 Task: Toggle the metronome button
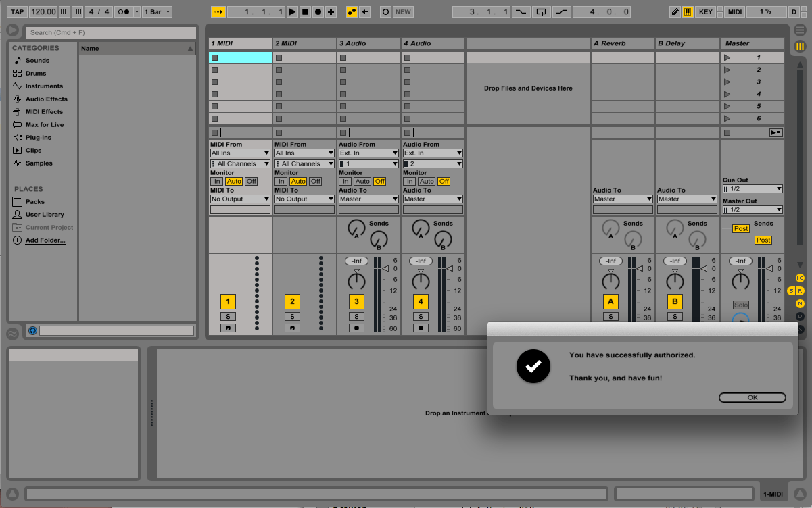(123, 11)
